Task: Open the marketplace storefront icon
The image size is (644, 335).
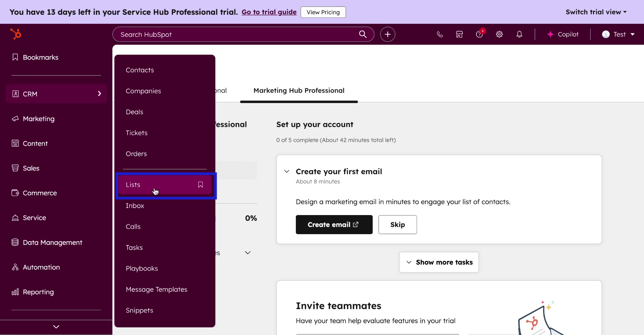Action: tap(459, 34)
